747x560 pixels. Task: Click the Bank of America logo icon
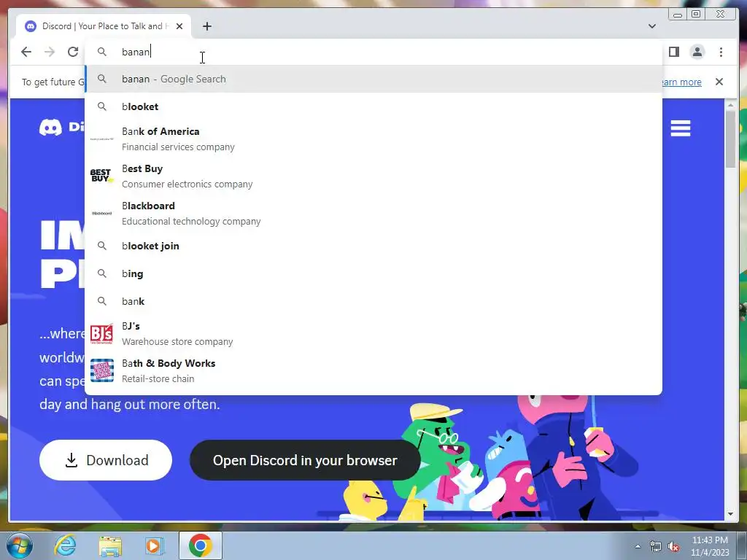click(x=101, y=139)
